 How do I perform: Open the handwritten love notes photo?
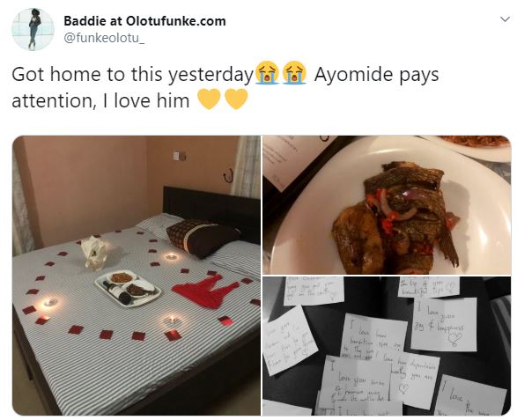click(x=387, y=346)
